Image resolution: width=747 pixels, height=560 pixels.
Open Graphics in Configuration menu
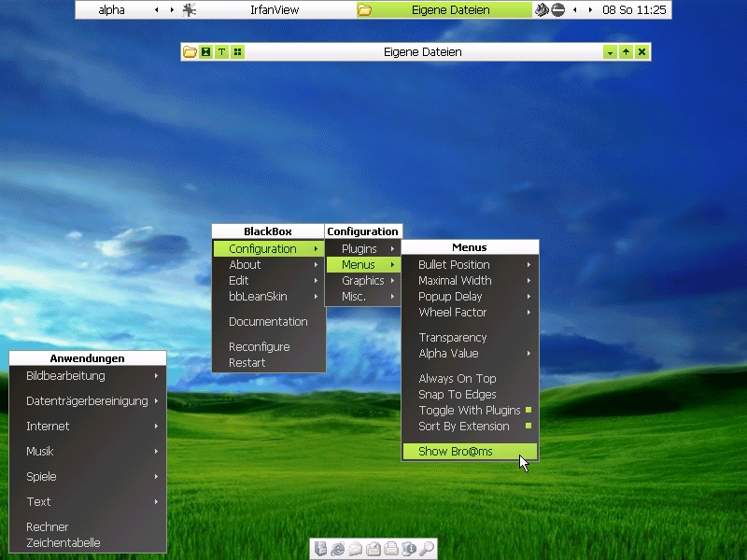coord(363,281)
